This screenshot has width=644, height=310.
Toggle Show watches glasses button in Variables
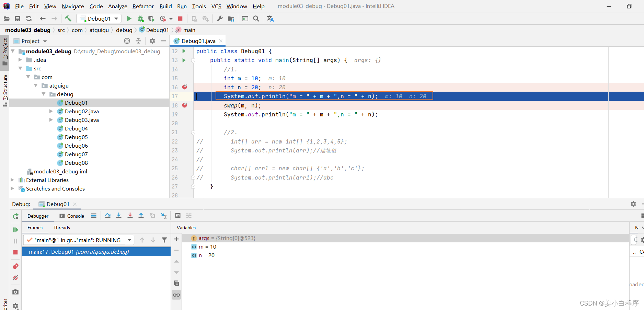pyautogui.click(x=176, y=295)
